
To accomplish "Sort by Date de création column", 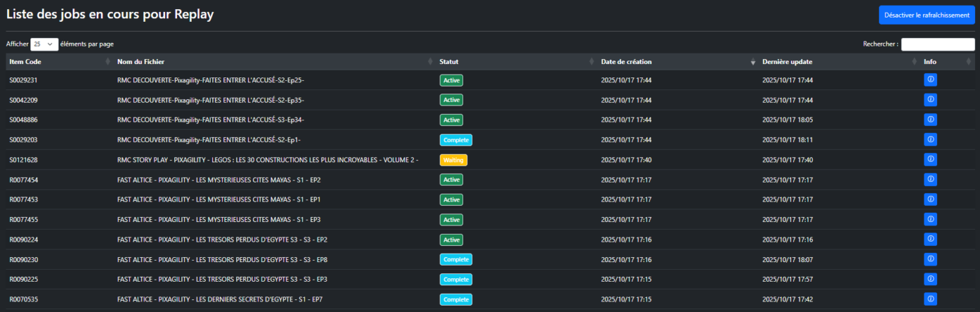I will click(678, 62).
